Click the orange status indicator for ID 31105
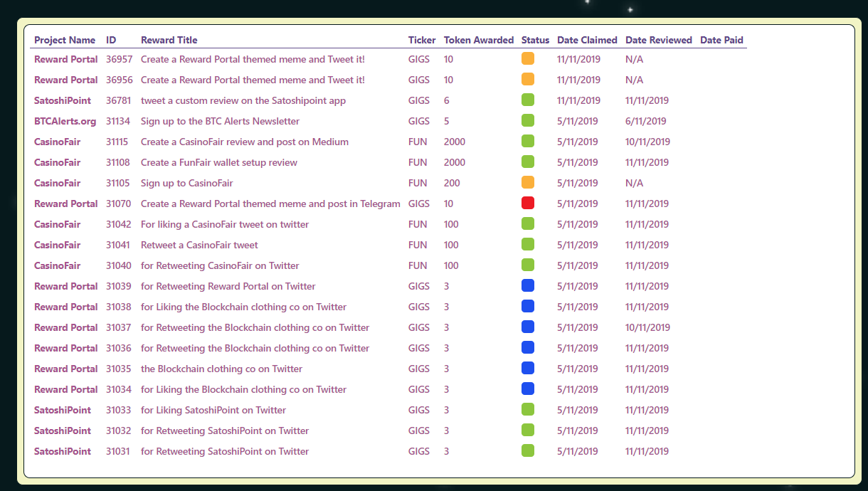Viewport: 868px width, 491px height. tap(528, 183)
